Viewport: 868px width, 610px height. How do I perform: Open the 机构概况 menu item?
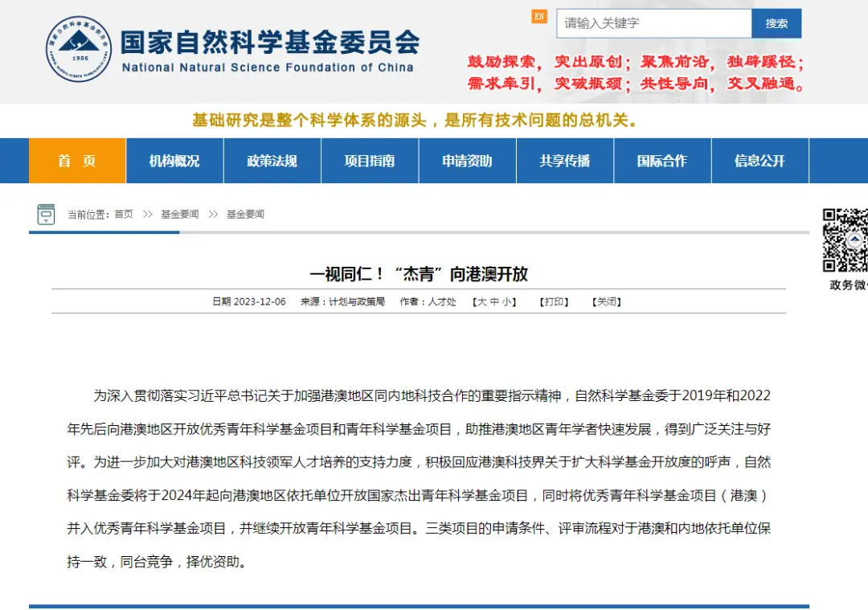174,161
